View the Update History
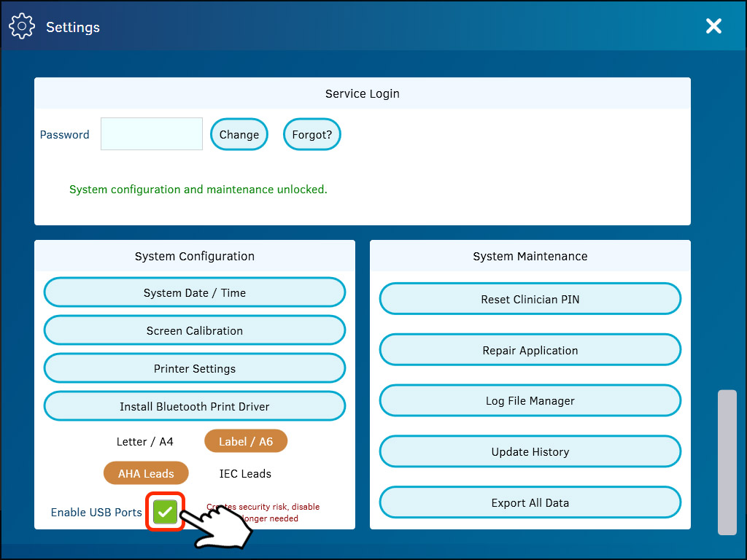The image size is (747, 560). (x=530, y=451)
